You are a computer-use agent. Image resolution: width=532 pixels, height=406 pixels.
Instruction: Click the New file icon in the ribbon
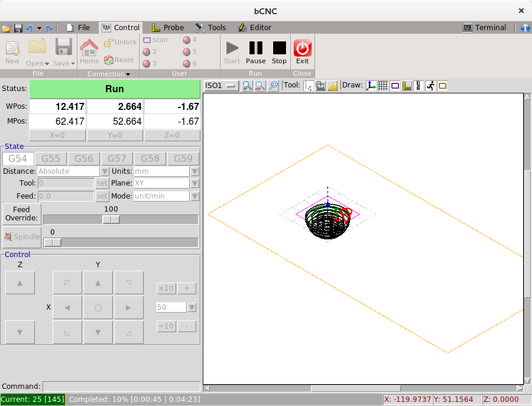(x=12, y=48)
